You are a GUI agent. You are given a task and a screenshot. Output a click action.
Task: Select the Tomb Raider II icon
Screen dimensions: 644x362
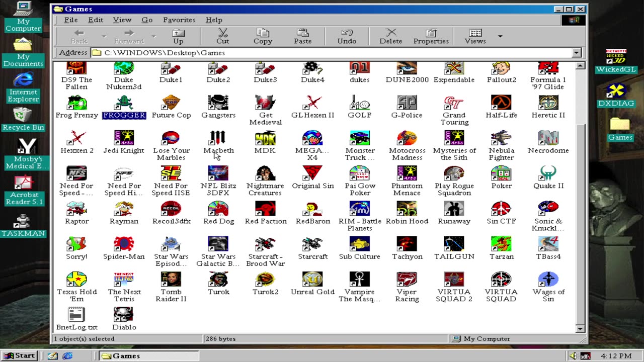[x=171, y=279]
